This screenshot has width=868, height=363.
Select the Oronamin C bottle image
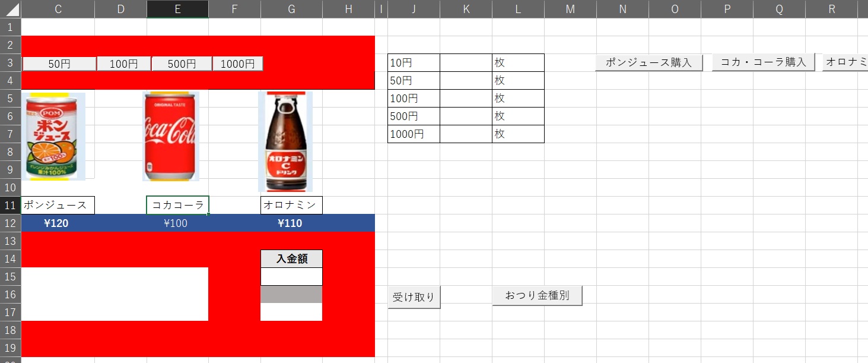(285, 141)
